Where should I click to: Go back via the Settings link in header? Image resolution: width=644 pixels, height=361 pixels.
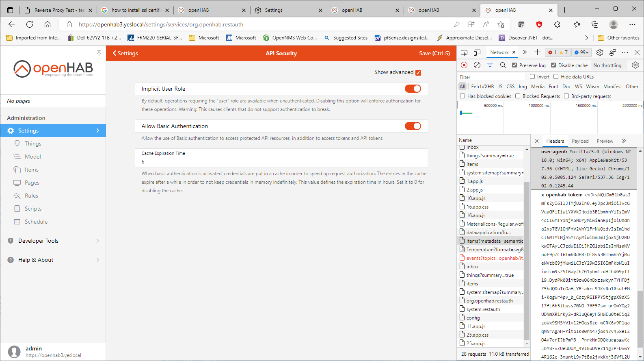tap(125, 53)
